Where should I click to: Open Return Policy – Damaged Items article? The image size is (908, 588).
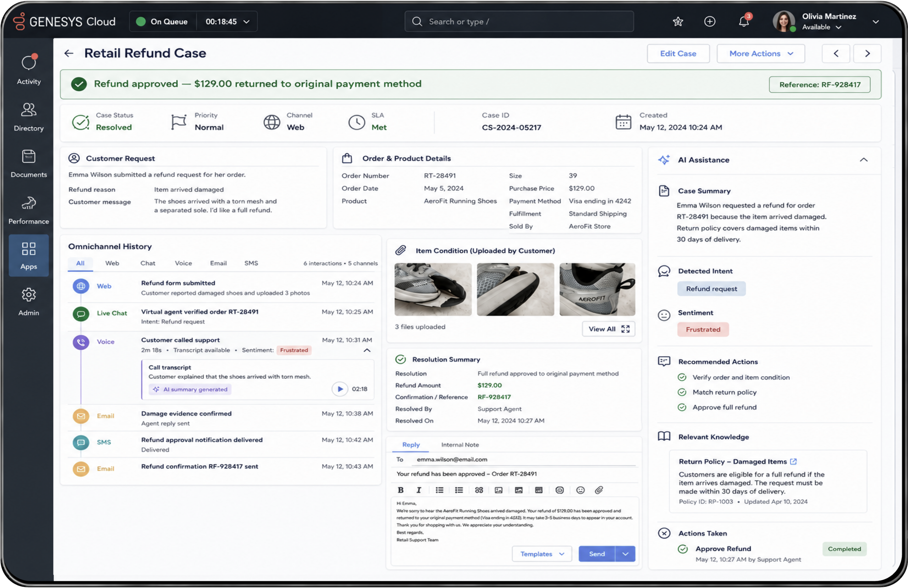pos(732,461)
